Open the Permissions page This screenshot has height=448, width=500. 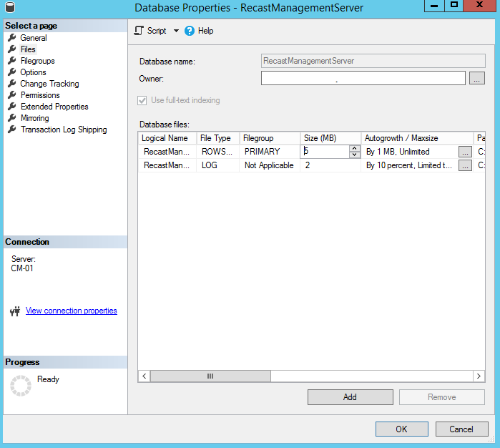coord(40,95)
